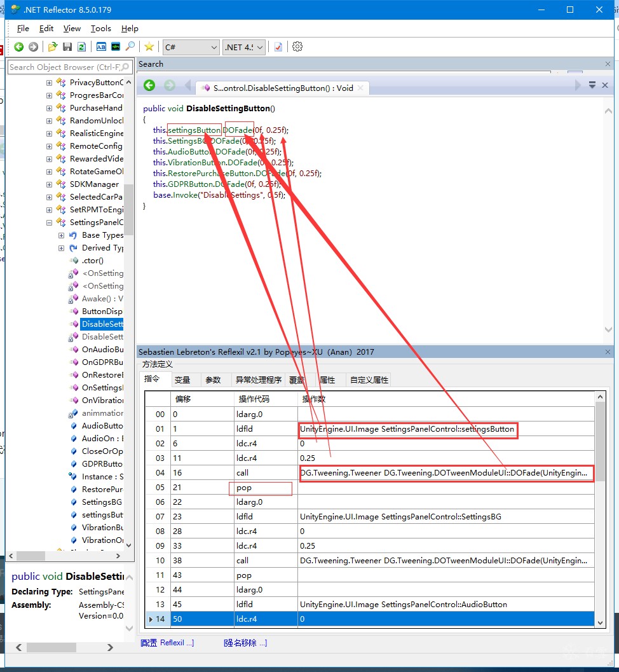
Task: Select instruction row 05 pop
Action: pos(370,487)
